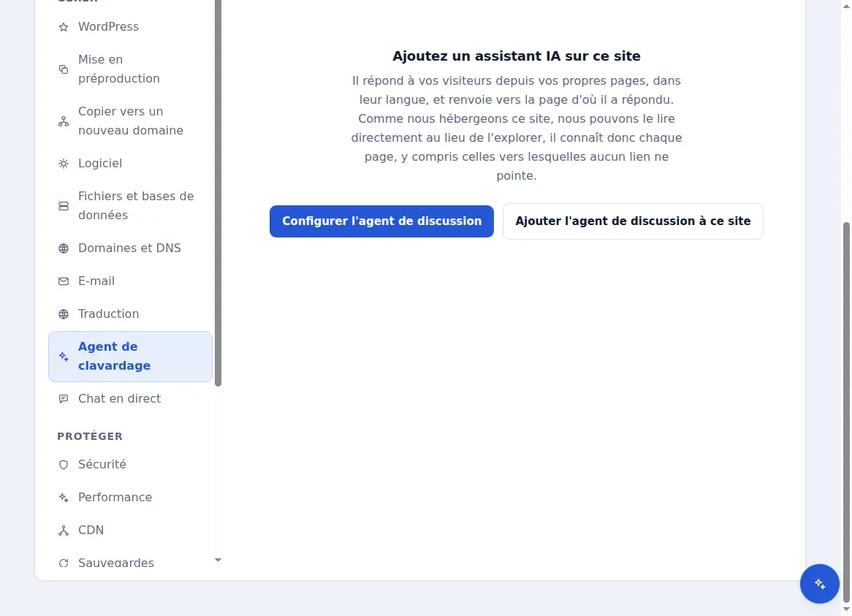
Task: Click the Sauvegardes refresh icon
Action: [x=64, y=563]
